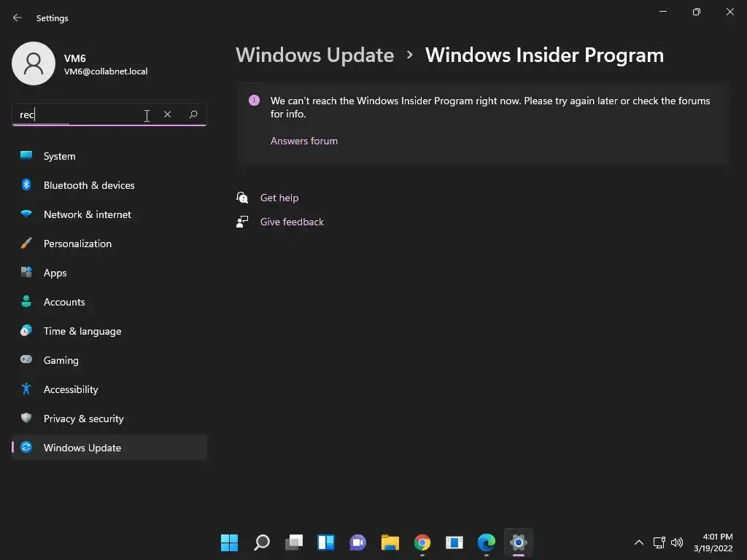Click the Give feedback link
The height and width of the screenshot is (560, 747).
point(292,222)
